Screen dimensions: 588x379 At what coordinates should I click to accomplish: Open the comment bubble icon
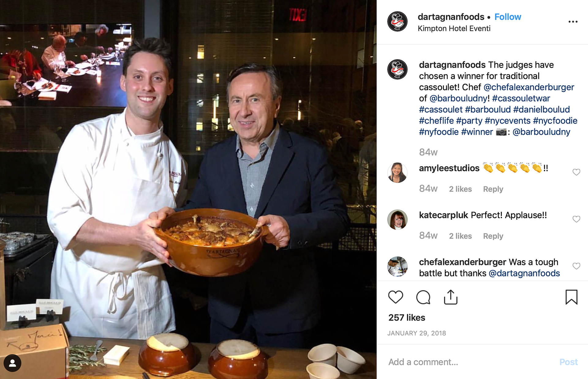423,297
